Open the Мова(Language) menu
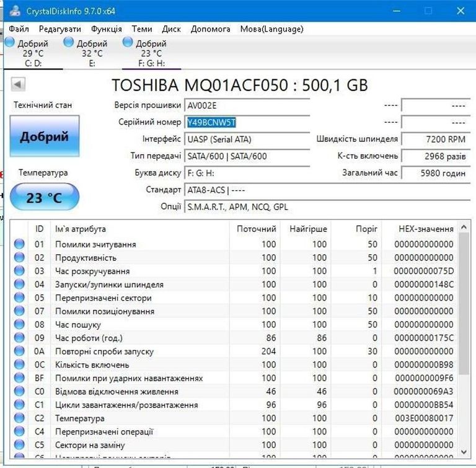The height and width of the screenshot is (468, 476). [271, 29]
